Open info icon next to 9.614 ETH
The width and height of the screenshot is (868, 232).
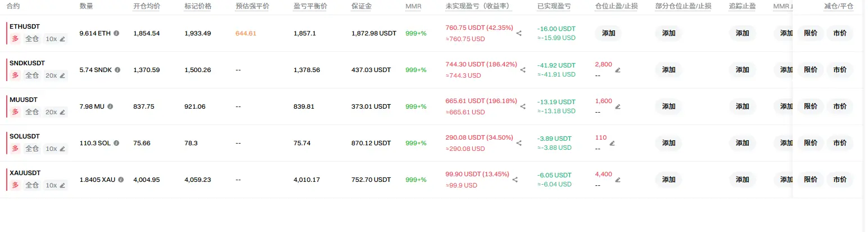(116, 33)
